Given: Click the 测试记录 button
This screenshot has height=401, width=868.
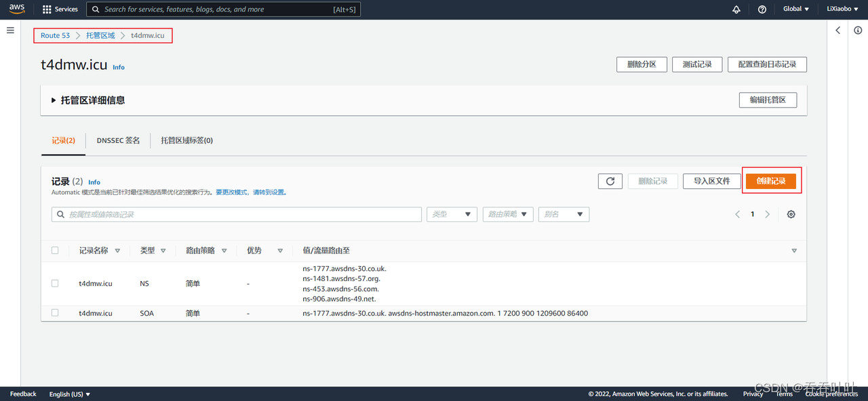Looking at the screenshot, I should (x=697, y=64).
